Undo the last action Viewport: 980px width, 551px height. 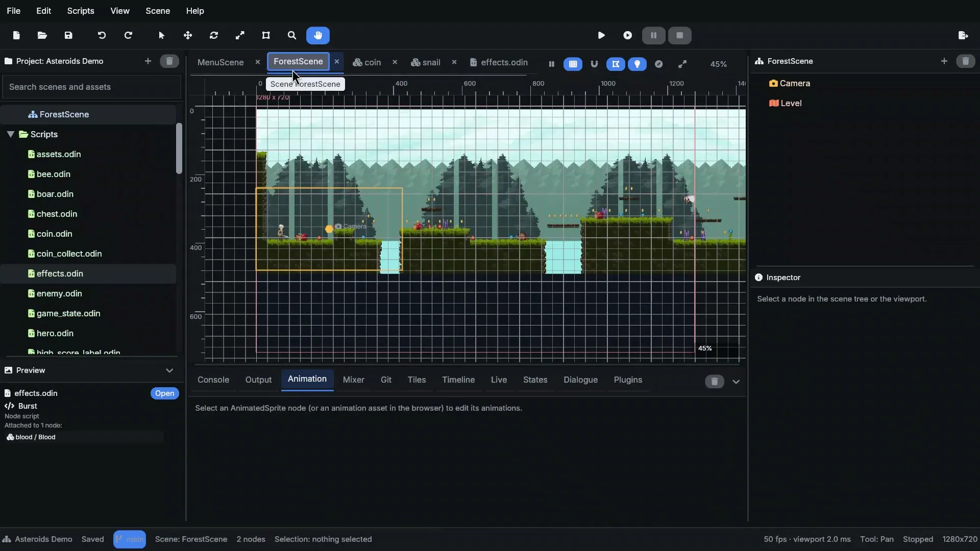(102, 35)
